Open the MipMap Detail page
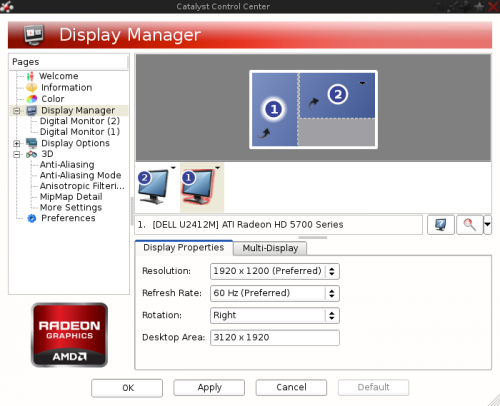500x406 pixels. tap(71, 197)
